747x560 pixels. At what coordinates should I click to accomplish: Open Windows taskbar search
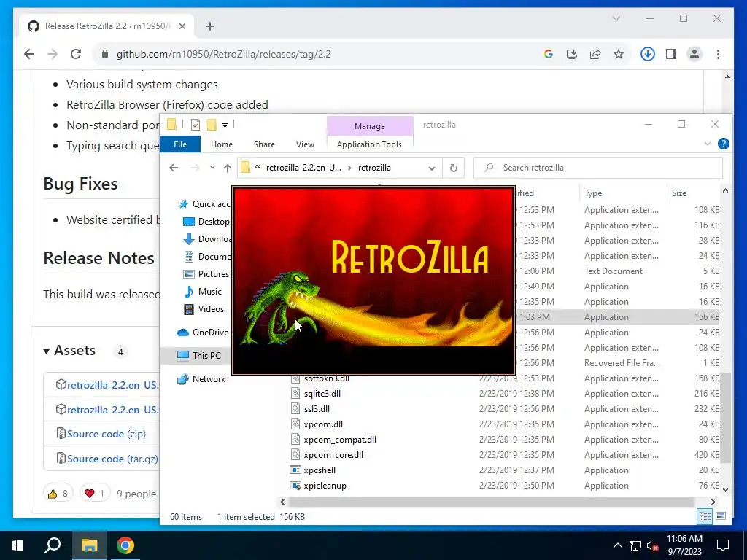point(53,545)
